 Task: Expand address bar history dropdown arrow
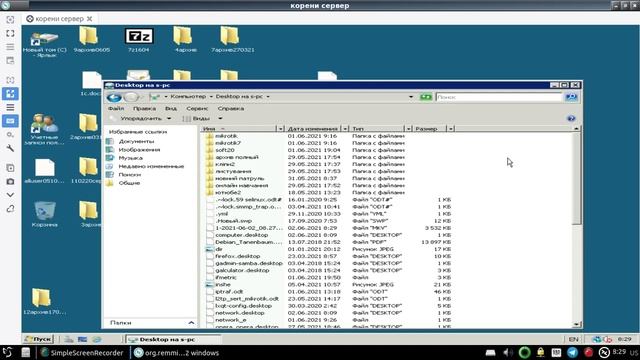tap(411, 97)
